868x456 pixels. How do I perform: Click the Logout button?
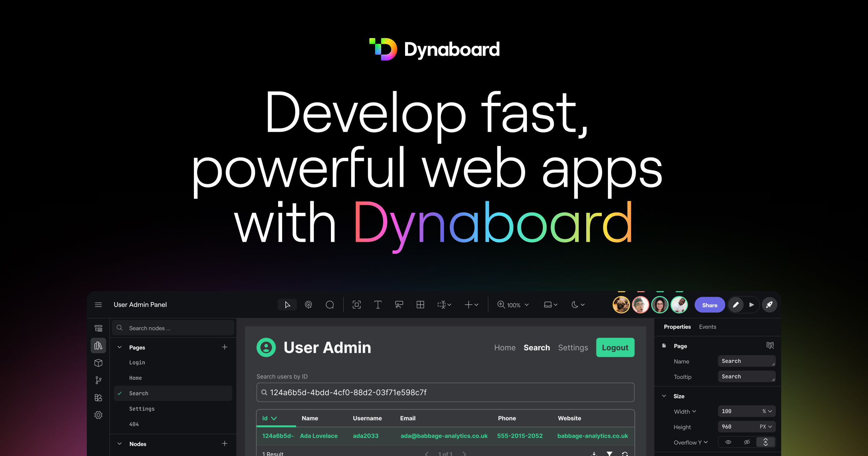tap(615, 347)
